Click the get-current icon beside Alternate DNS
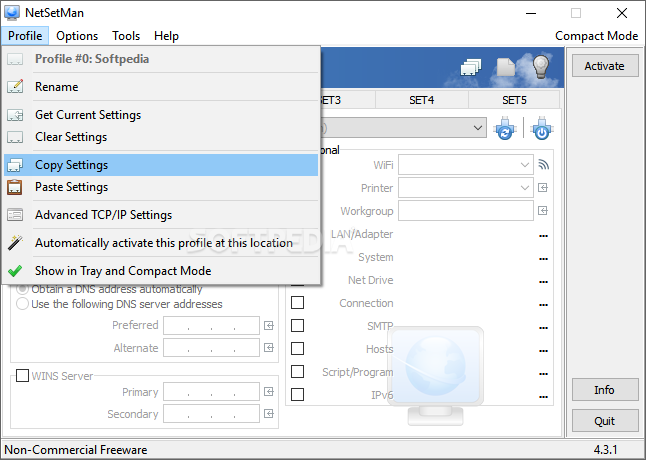 269,348
